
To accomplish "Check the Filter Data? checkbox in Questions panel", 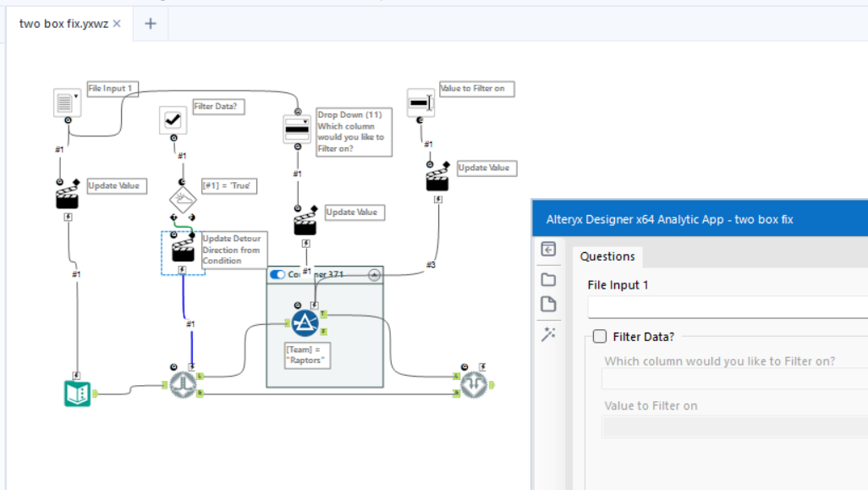I will [x=600, y=335].
